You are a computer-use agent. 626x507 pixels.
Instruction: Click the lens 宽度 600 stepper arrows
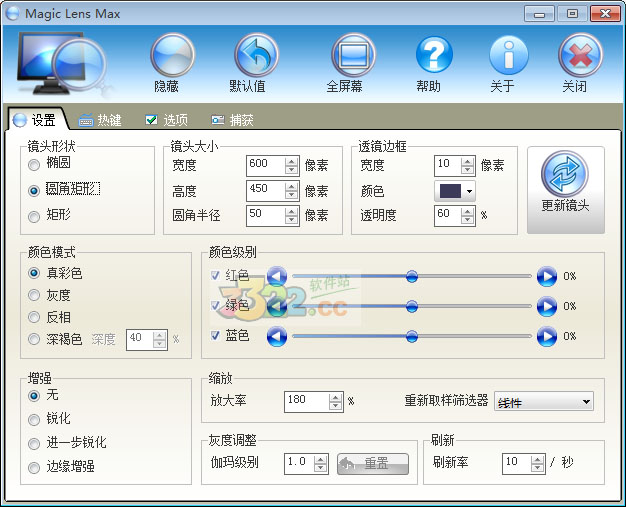coord(291,165)
